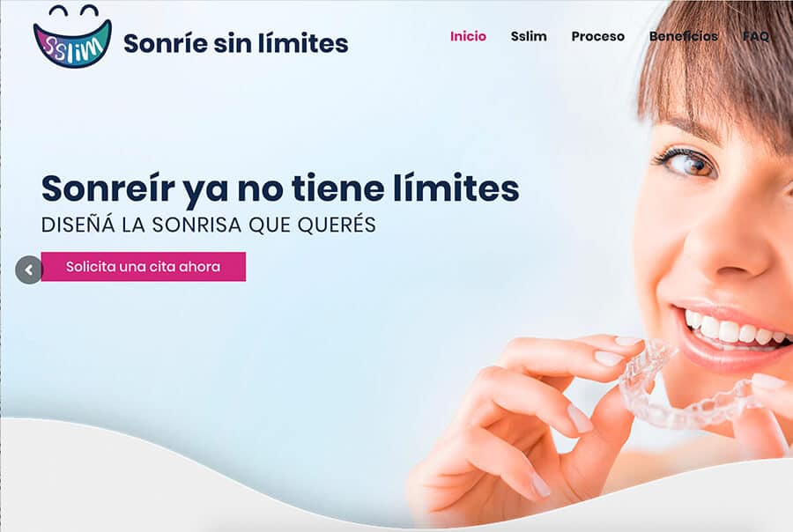Go to the Proceso section

597,36
